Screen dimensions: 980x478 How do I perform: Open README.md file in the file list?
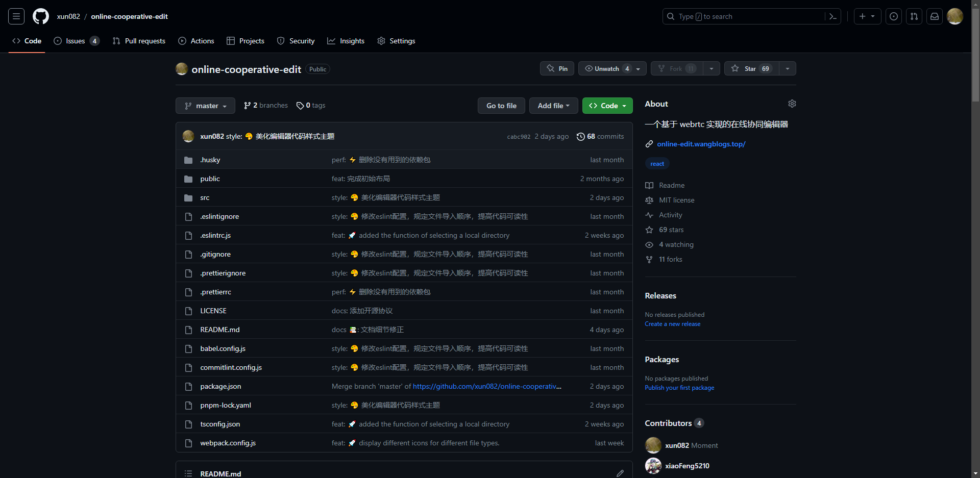coord(220,330)
